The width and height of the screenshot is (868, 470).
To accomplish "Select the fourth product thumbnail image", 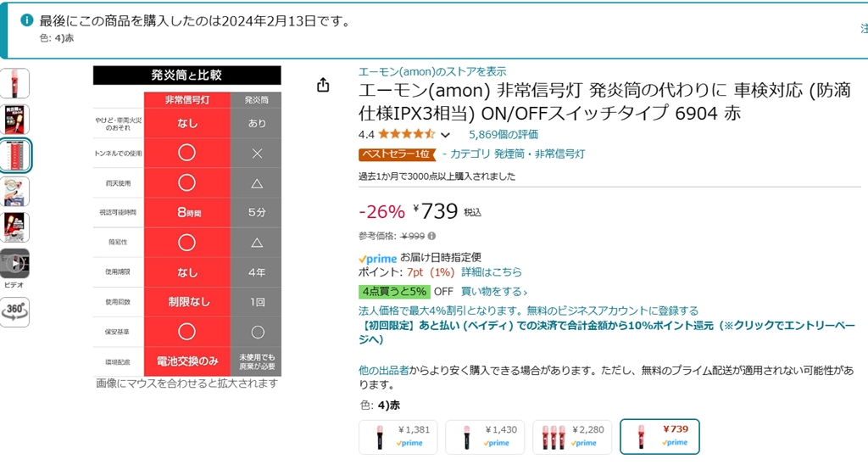I will 14,192.
